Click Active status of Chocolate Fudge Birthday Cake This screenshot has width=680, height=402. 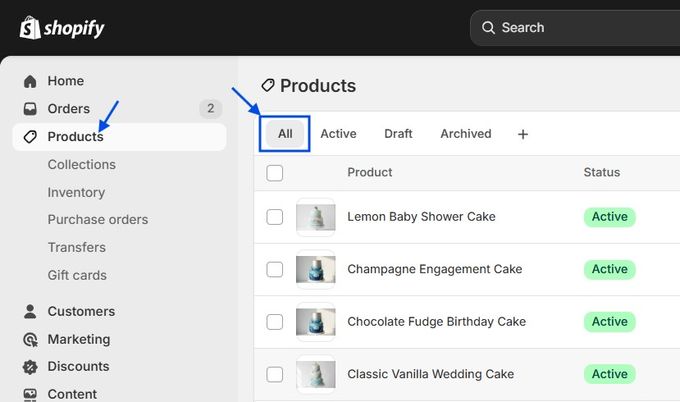[x=610, y=322]
